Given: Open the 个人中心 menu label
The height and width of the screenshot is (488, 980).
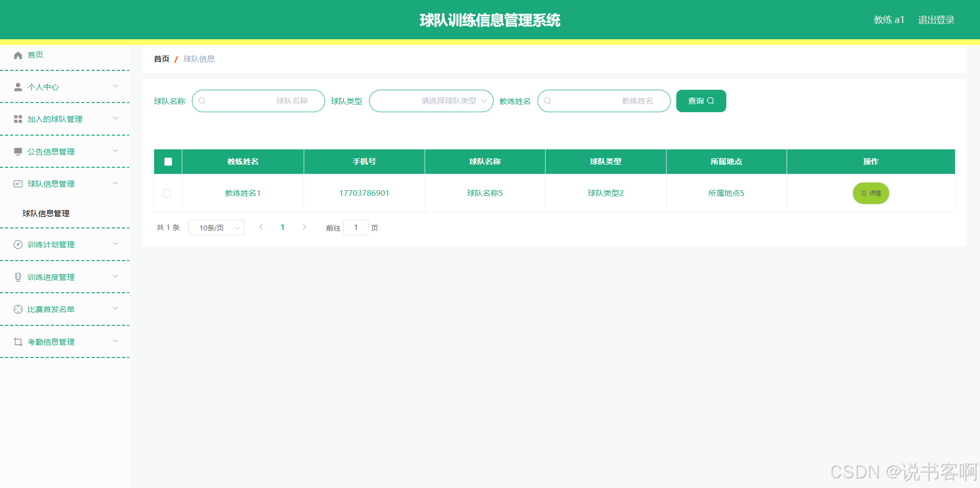Looking at the screenshot, I should point(43,87).
